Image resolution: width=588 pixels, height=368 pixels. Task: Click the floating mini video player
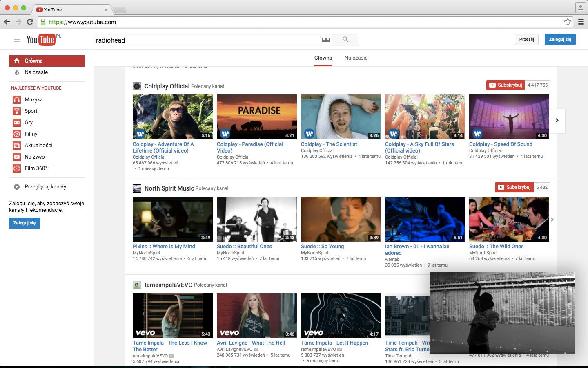point(502,313)
